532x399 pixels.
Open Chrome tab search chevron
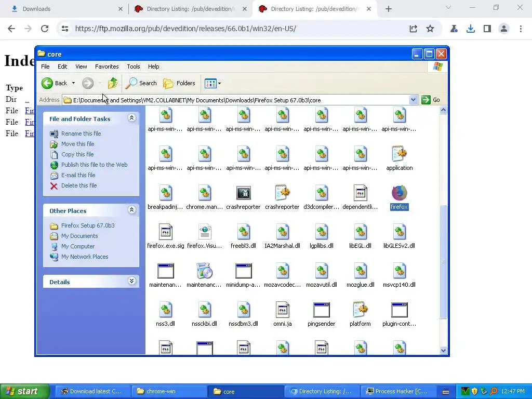[448, 8]
